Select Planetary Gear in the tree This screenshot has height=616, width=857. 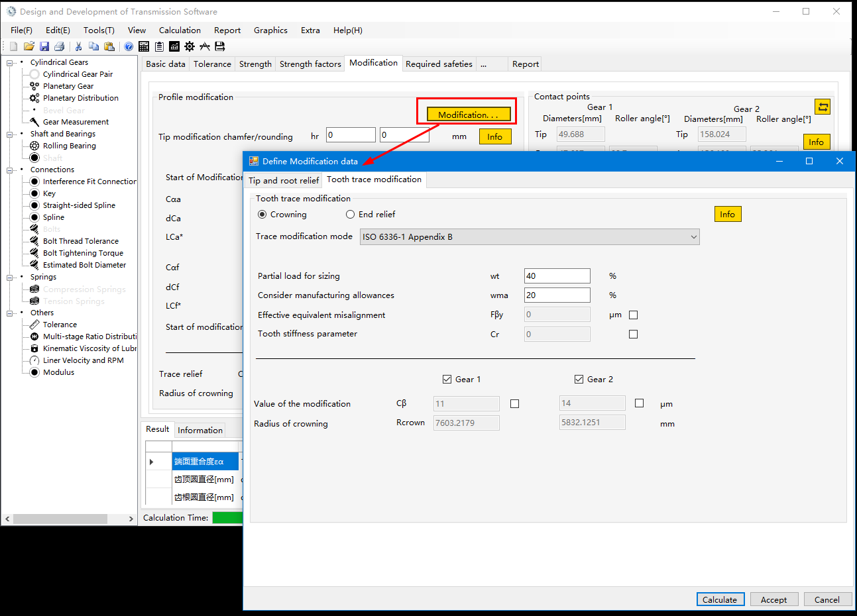point(68,86)
